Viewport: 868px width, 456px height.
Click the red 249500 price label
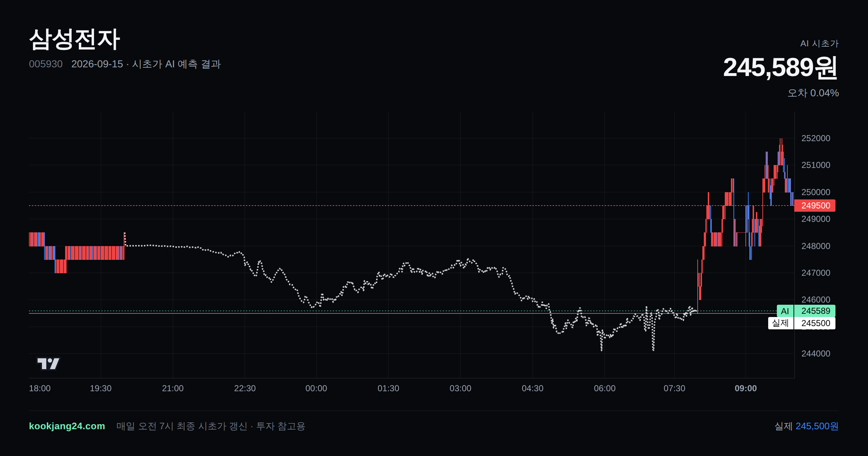tap(815, 206)
